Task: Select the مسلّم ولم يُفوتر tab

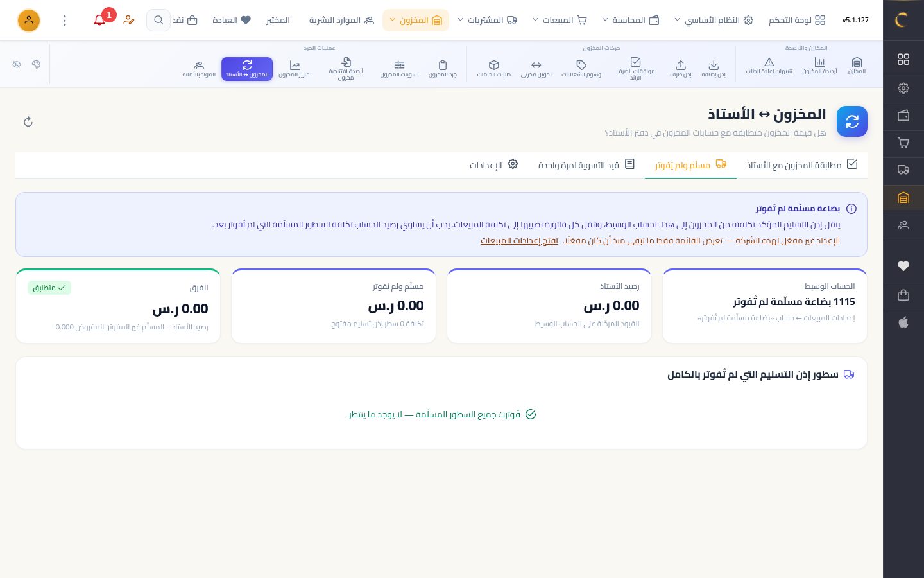Action: tap(690, 165)
